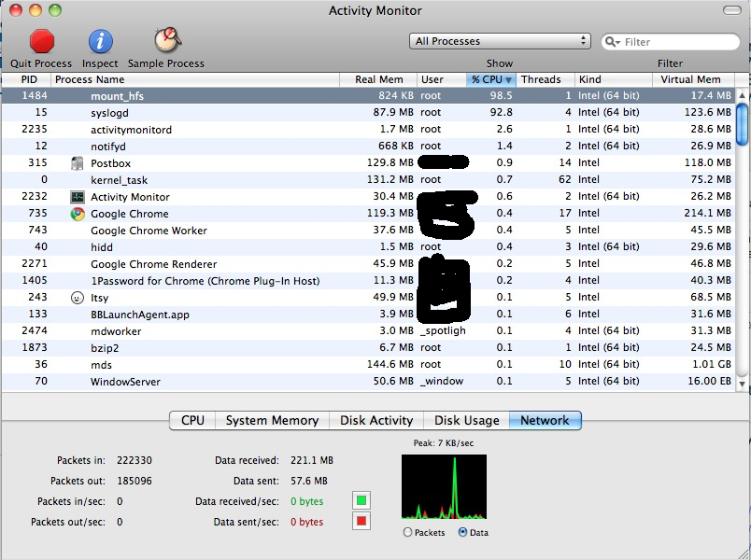Select the Google Chrome Worker row

[368, 231]
